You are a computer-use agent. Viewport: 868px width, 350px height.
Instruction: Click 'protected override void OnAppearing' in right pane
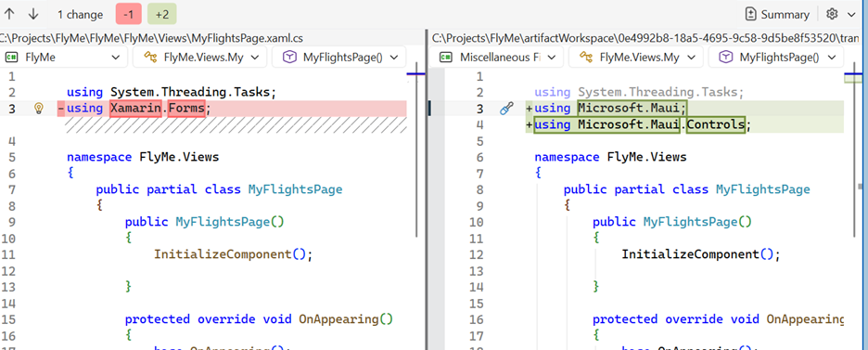coord(718,319)
